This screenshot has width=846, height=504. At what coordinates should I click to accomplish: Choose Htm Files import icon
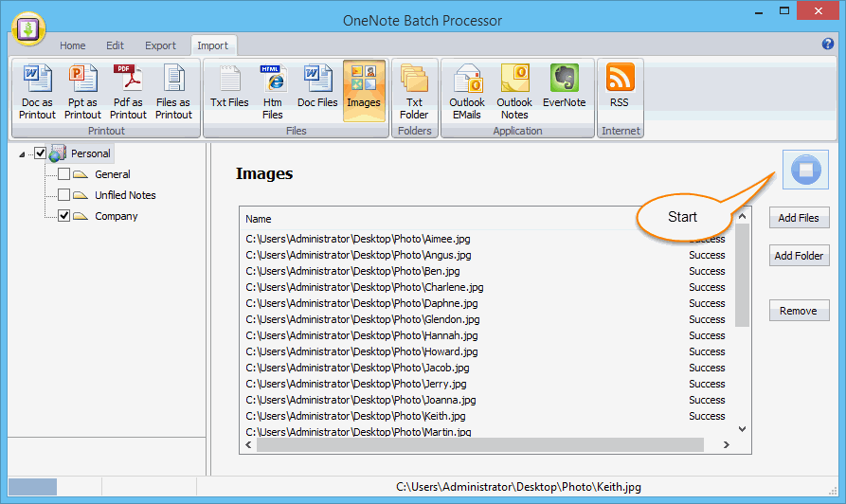[273, 92]
